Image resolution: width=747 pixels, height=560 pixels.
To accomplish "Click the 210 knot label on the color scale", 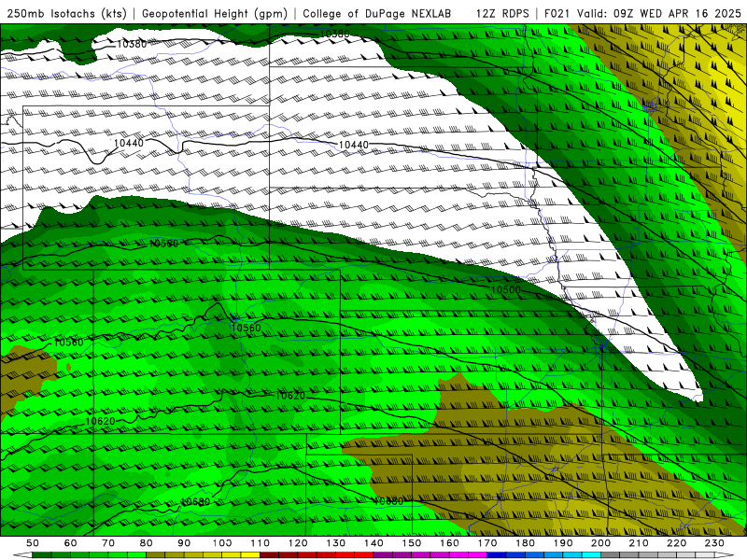I will [x=639, y=543].
